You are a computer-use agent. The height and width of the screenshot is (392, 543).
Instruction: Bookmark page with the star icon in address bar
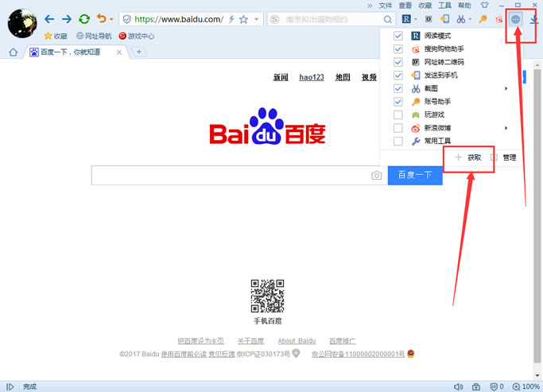pyautogui.click(x=244, y=19)
